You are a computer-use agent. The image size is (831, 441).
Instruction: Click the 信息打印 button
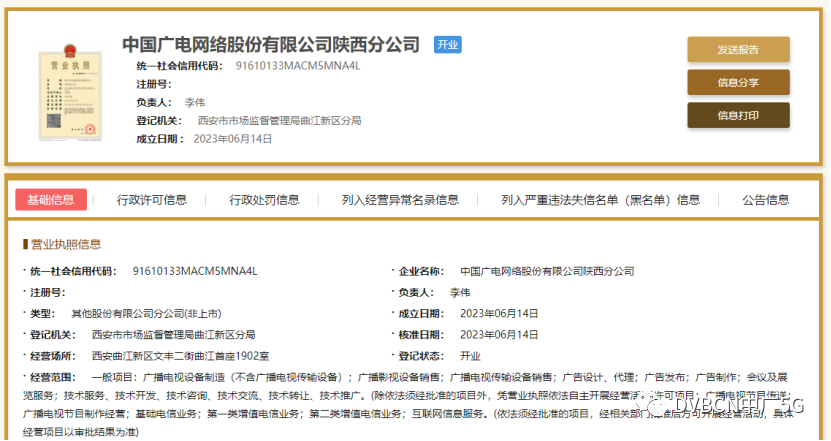738,115
